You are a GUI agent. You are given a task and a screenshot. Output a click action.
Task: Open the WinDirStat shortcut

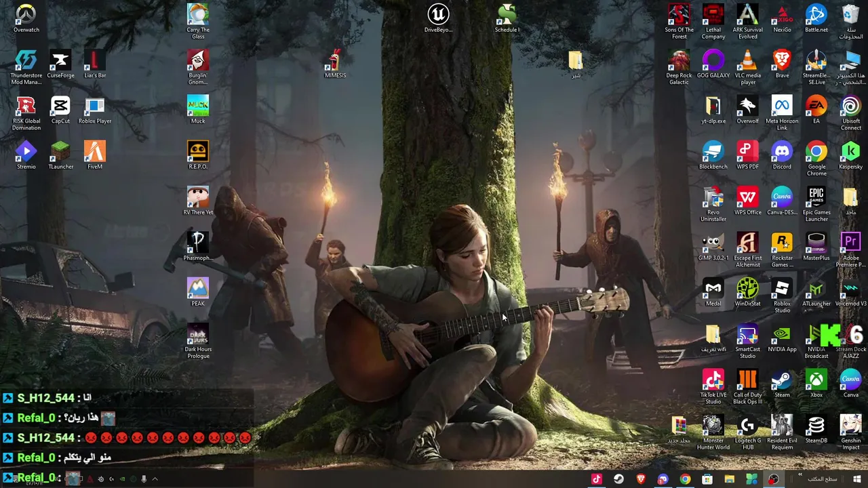pos(747,292)
